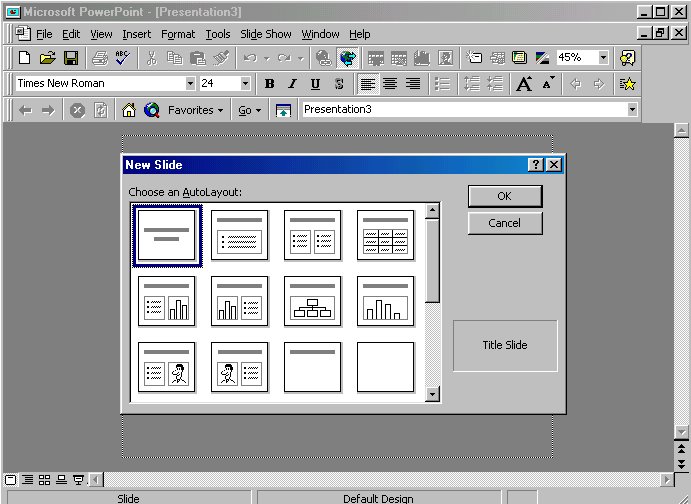
Task: Align text left
Action: [x=368, y=84]
